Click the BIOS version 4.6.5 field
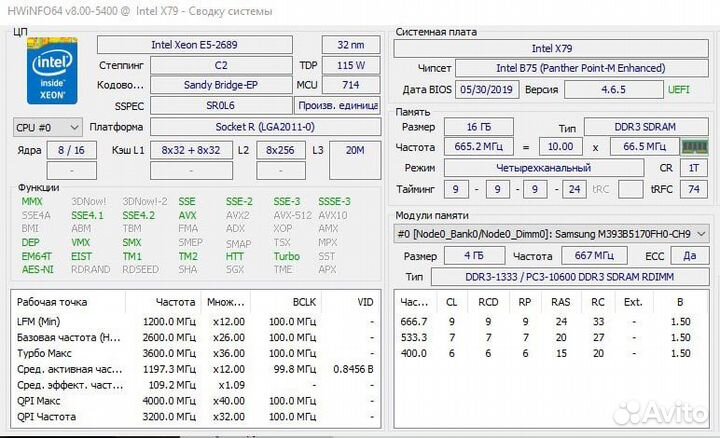 (613, 90)
